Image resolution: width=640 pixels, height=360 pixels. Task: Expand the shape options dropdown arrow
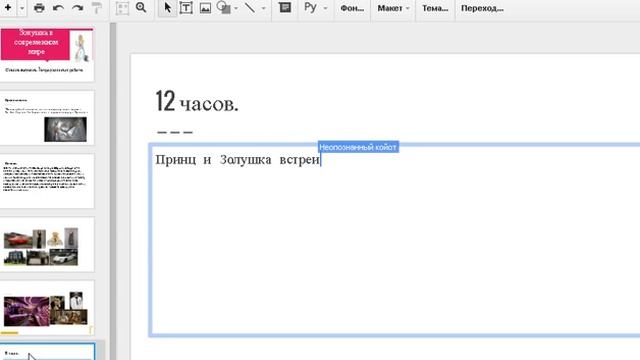click(x=236, y=9)
